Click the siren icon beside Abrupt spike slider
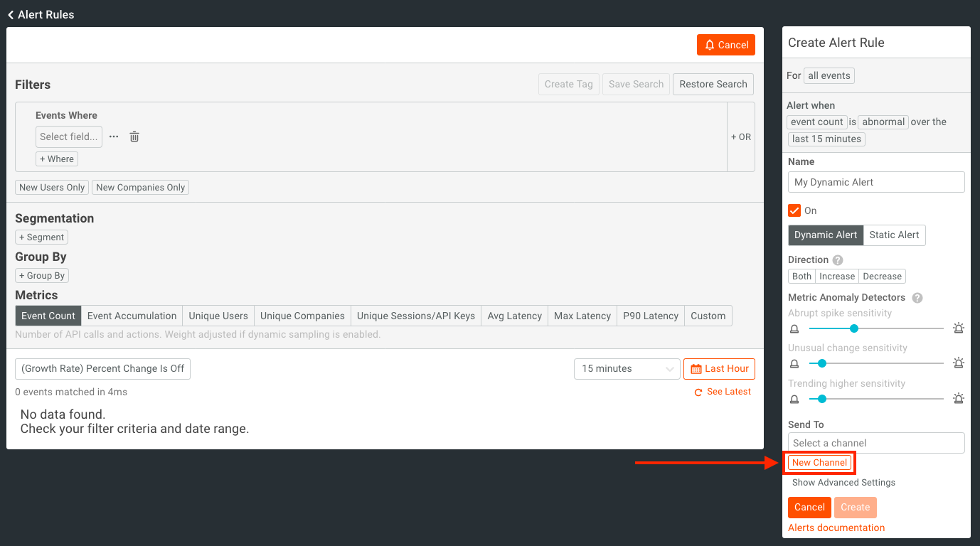This screenshot has height=546, width=980. click(x=958, y=328)
